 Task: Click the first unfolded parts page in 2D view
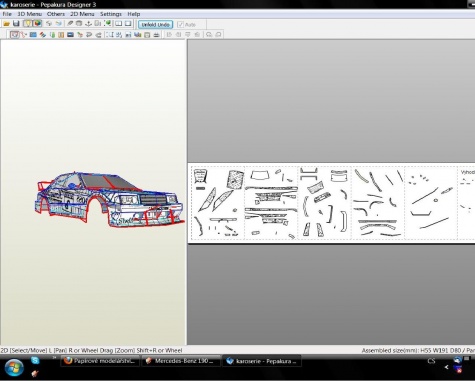point(218,203)
